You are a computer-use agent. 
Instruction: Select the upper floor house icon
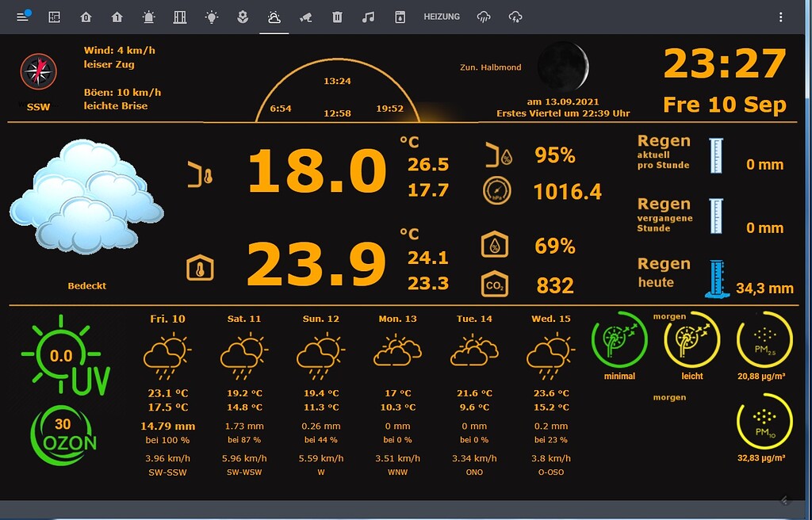[117, 16]
